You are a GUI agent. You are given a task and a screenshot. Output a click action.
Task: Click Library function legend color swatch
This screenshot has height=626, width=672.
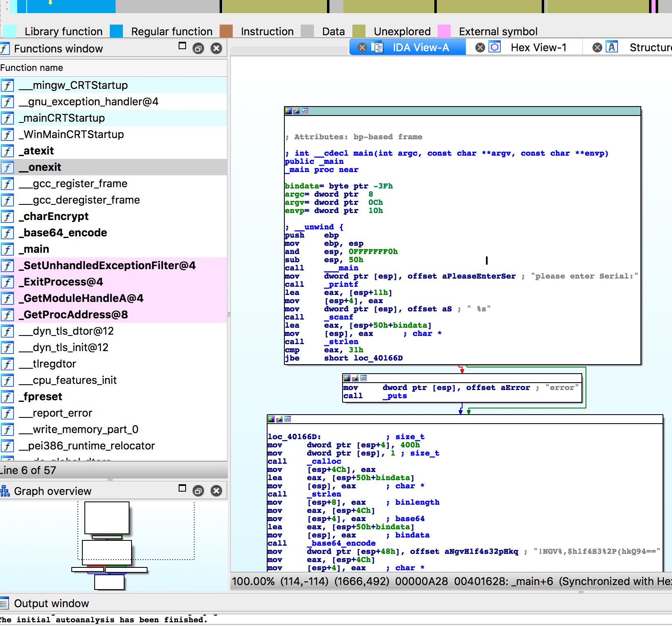pos(10,31)
